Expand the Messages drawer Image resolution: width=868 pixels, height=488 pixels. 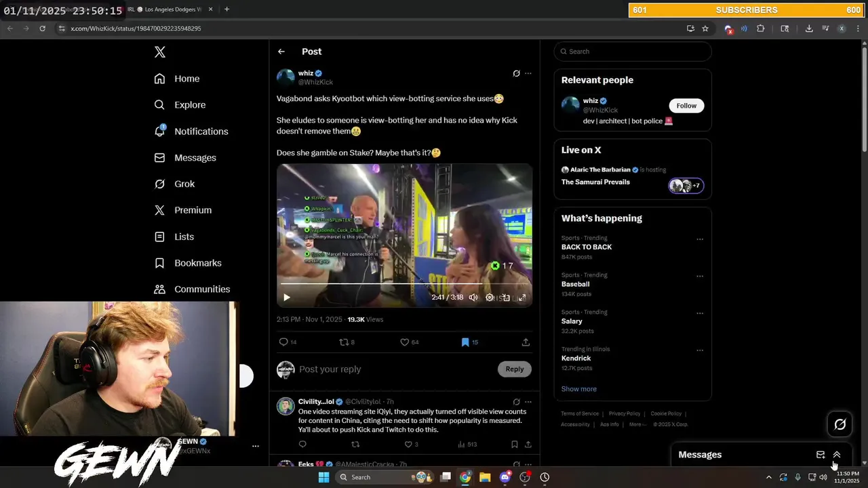(837, 455)
